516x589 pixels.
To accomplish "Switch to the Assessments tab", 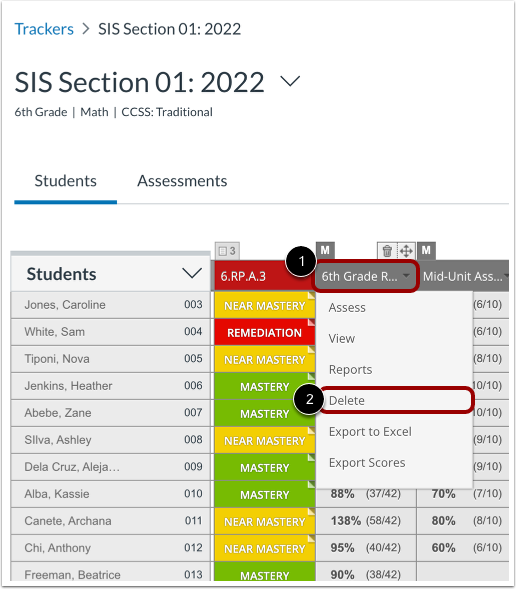I will [x=182, y=181].
